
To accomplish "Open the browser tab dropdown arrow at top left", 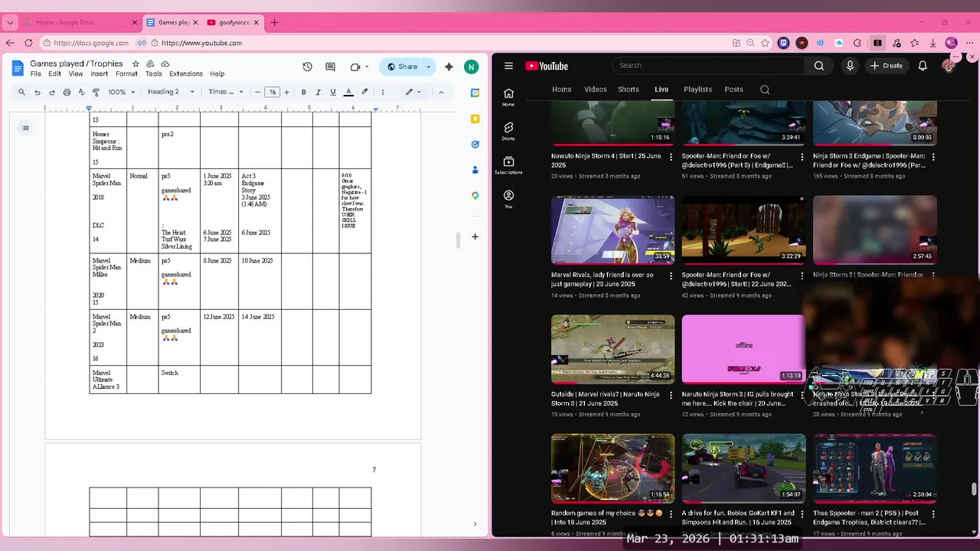I will (x=10, y=22).
